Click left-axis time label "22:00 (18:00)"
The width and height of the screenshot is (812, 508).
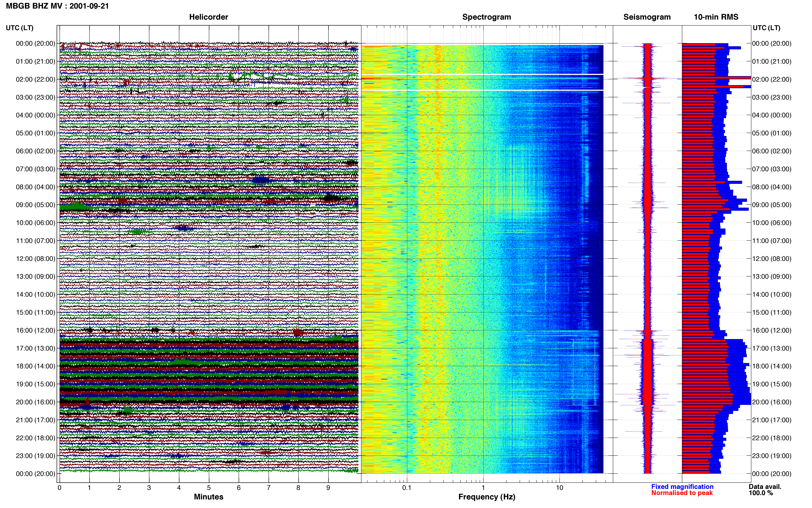coord(36,438)
